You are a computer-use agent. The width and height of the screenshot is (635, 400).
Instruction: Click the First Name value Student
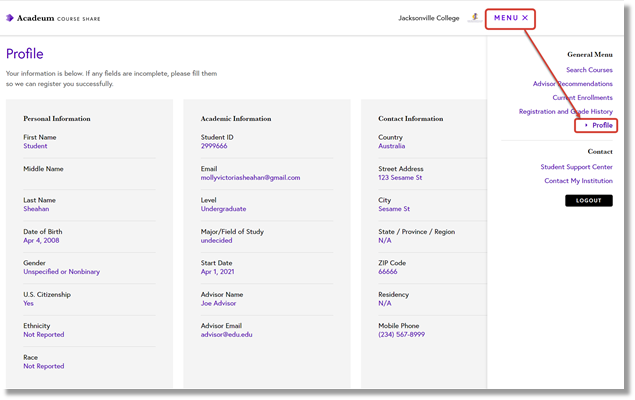pos(35,146)
